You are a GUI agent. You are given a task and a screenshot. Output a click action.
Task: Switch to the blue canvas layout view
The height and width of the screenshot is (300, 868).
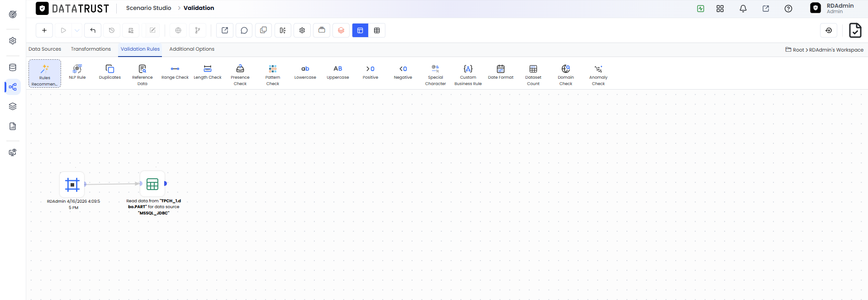(x=360, y=30)
